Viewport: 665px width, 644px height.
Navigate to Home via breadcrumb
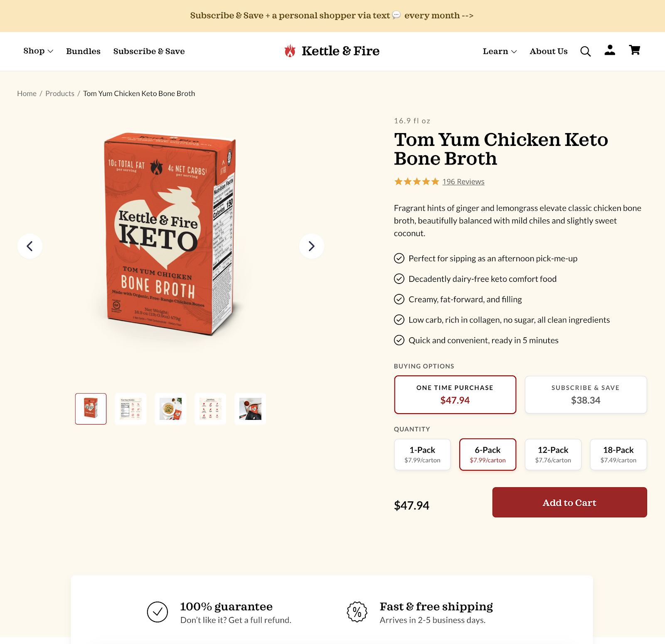[x=27, y=94]
